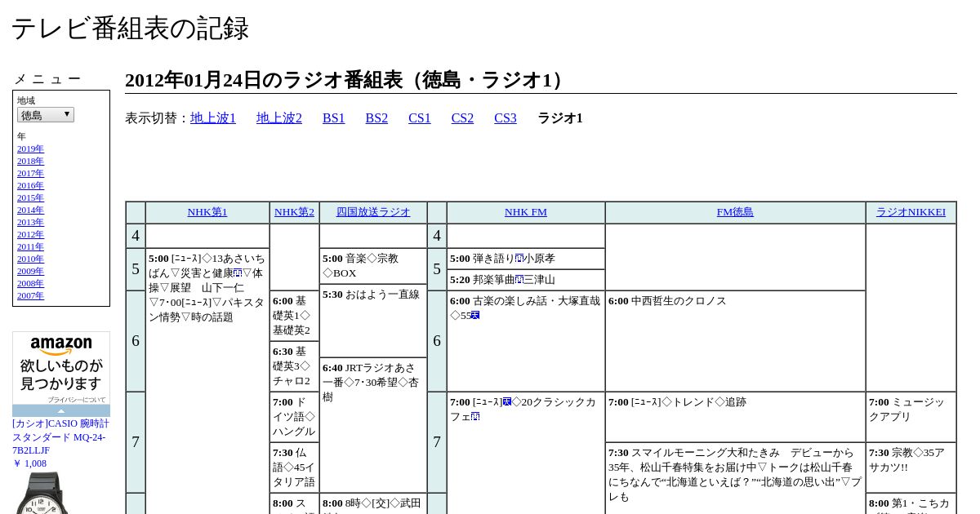This screenshot has width=980, height=514.
Task: Select 2016年 in the year menu
Action: point(30,185)
